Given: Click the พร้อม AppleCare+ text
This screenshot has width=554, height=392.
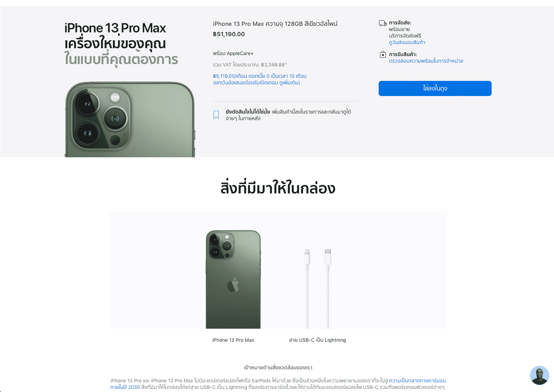Looking at the screenshot, I should (x=233, y=53).
